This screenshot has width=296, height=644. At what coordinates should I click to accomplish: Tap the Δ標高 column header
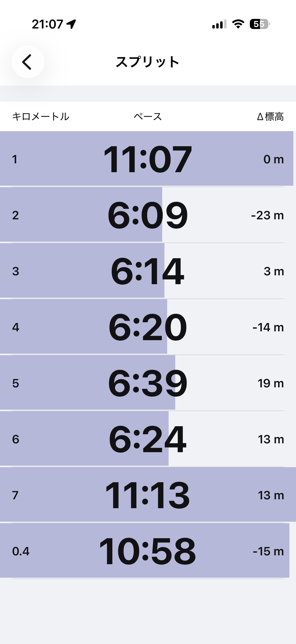(270, 116)
